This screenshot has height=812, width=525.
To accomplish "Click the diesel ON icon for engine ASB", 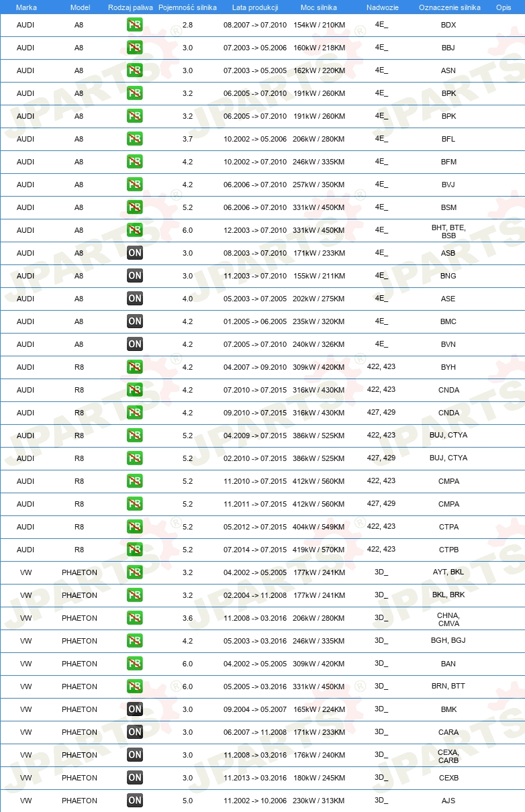I will click(135, 253).
